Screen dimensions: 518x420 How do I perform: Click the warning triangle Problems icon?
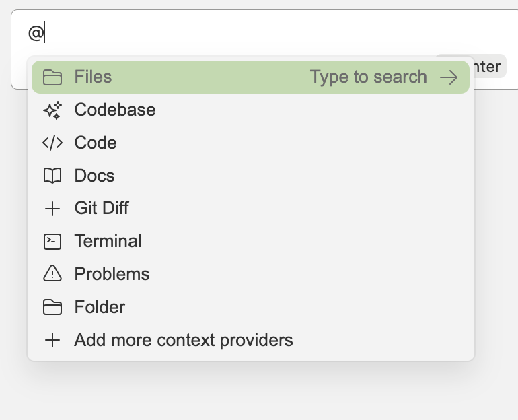[x=52, y=274]
